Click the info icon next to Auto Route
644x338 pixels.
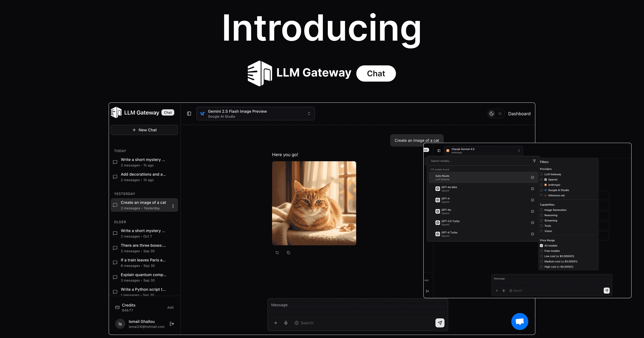[x=532, y=177]
